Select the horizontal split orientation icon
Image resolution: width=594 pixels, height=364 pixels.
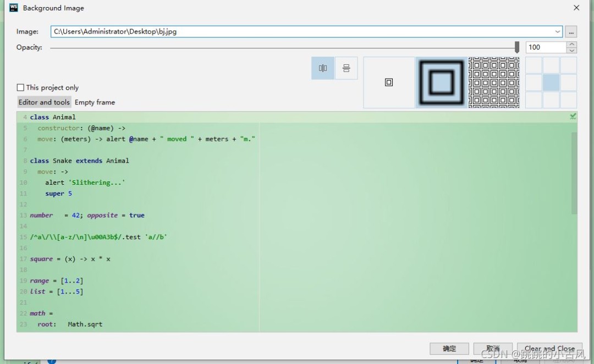346,68
